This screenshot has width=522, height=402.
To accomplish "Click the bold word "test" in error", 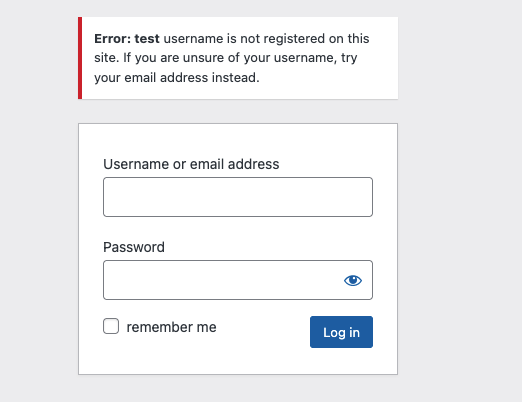I will [147, 39].
